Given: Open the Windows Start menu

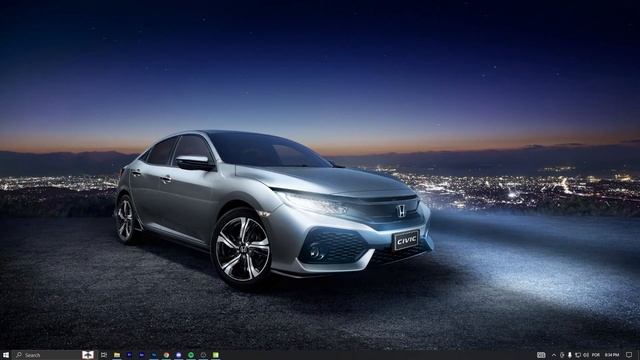Looking at the screenshot, I should pyautogui.click(x=6, y=355).
